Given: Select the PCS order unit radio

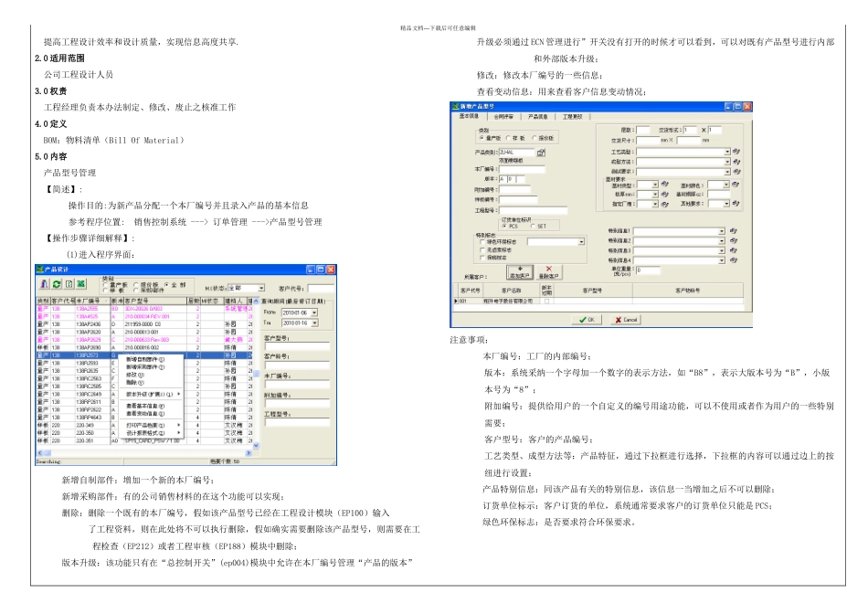Looking at the screenshot, I should pyautogui.click(x=504, y=226).
